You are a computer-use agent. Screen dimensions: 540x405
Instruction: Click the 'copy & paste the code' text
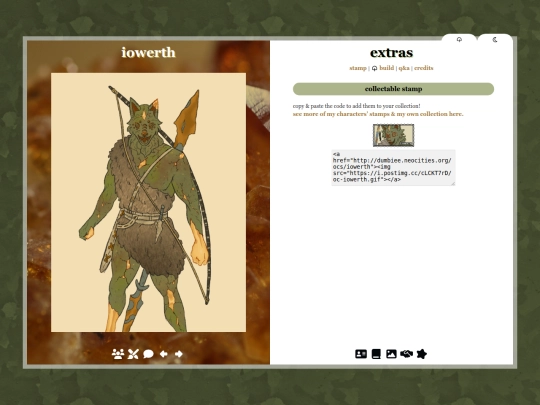[x=356, y=106]
